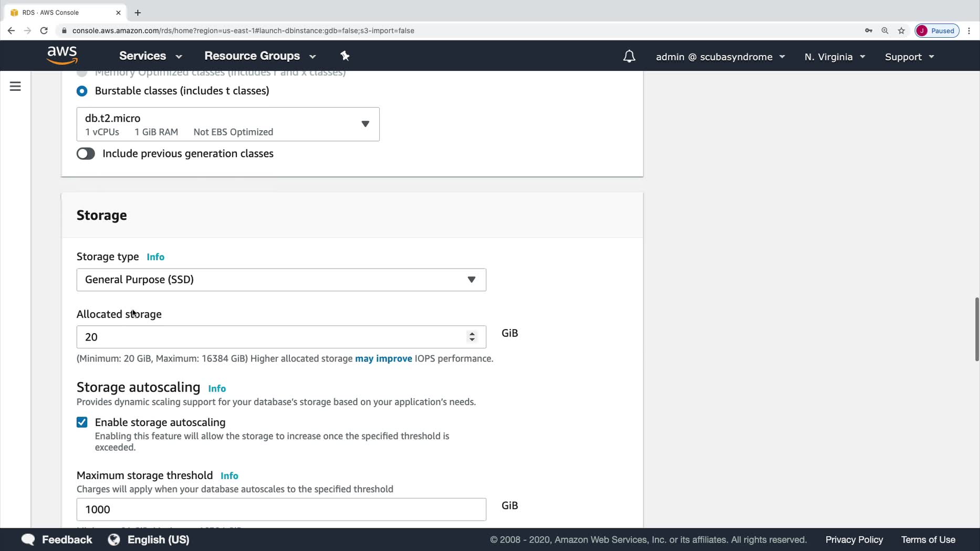Open the Resource Groups menu
Image resolution: width=980 pixels, height=551 pixels.
click(260, 56)
